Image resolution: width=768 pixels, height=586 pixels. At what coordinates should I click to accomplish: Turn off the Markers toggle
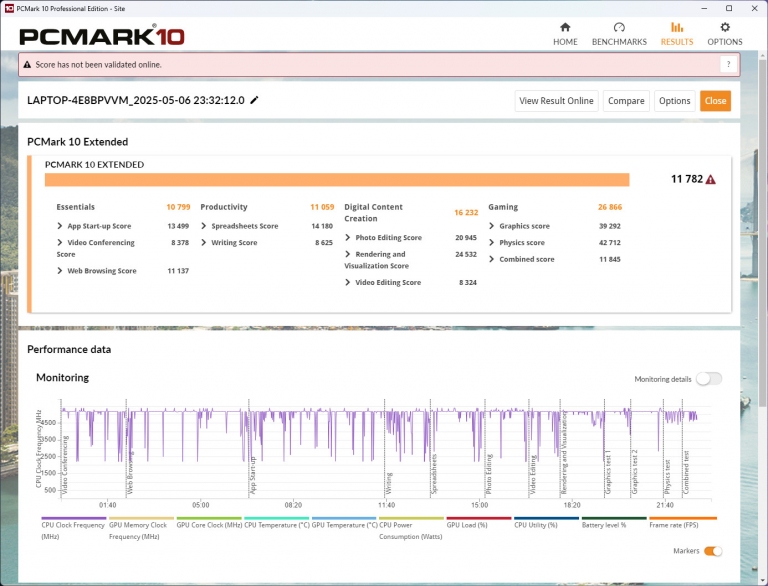click(x=713, y=551)
